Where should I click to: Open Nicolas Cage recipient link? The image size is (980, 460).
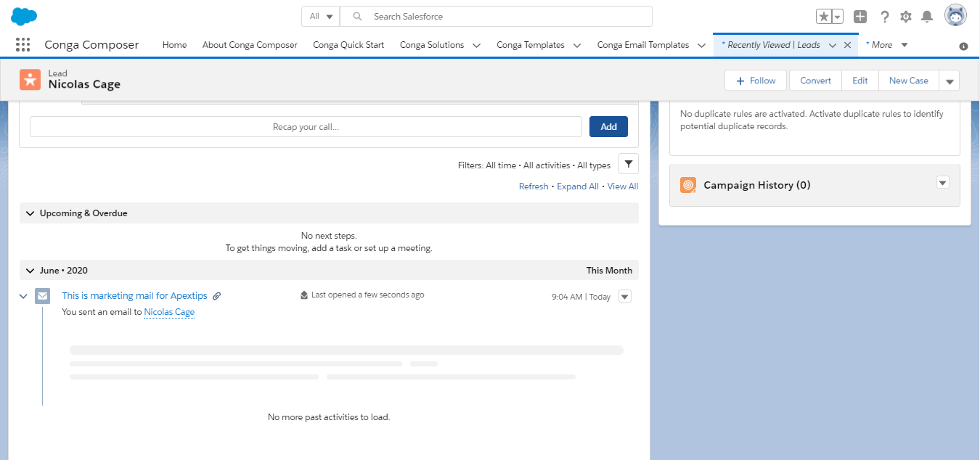click(169, 312)
